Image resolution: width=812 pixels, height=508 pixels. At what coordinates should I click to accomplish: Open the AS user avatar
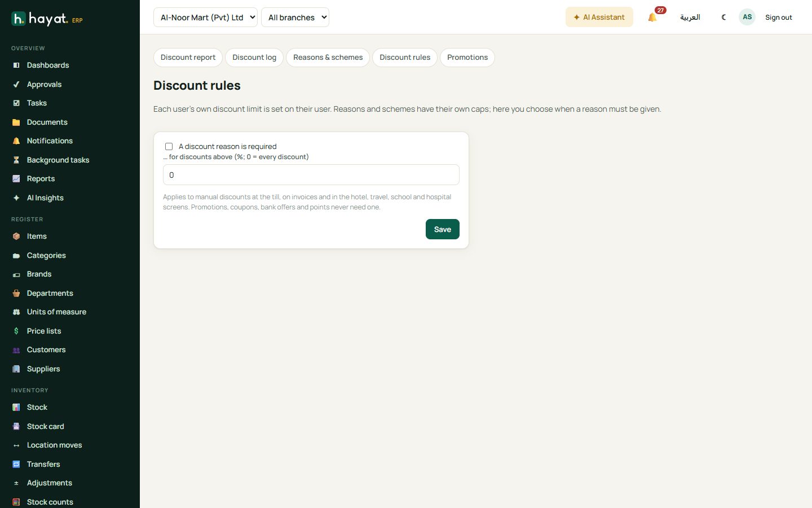[x=747, y=17]
